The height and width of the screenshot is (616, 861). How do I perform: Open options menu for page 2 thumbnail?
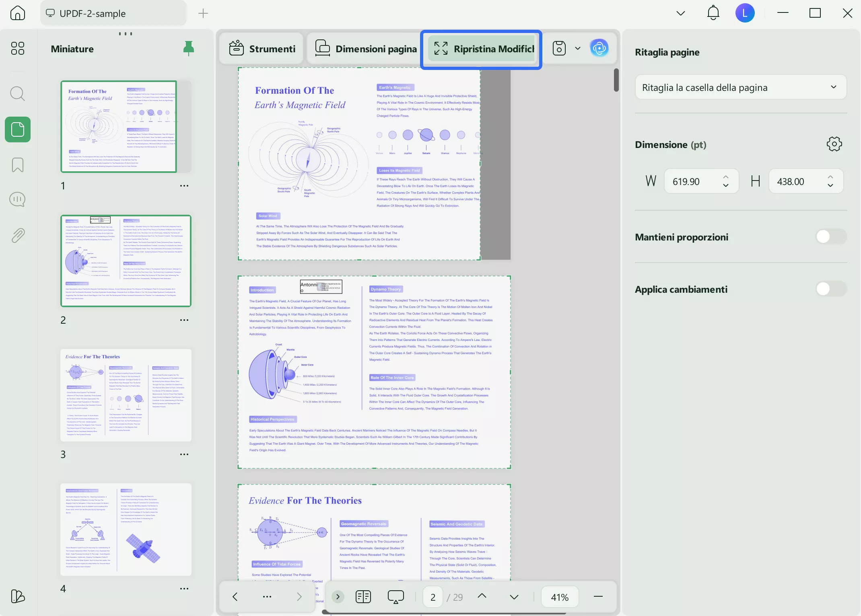click(184, 320)
